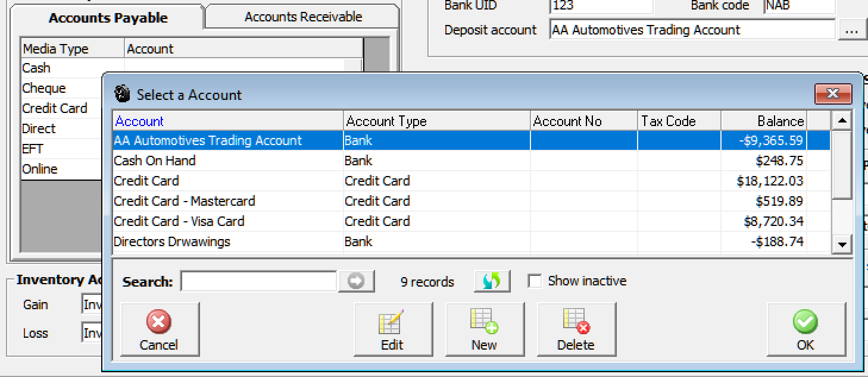Image resolution: width=868 pixels, height=377 pixels.
Task: Click the dialog title bar app icon
Action: [x=123, y=95]
